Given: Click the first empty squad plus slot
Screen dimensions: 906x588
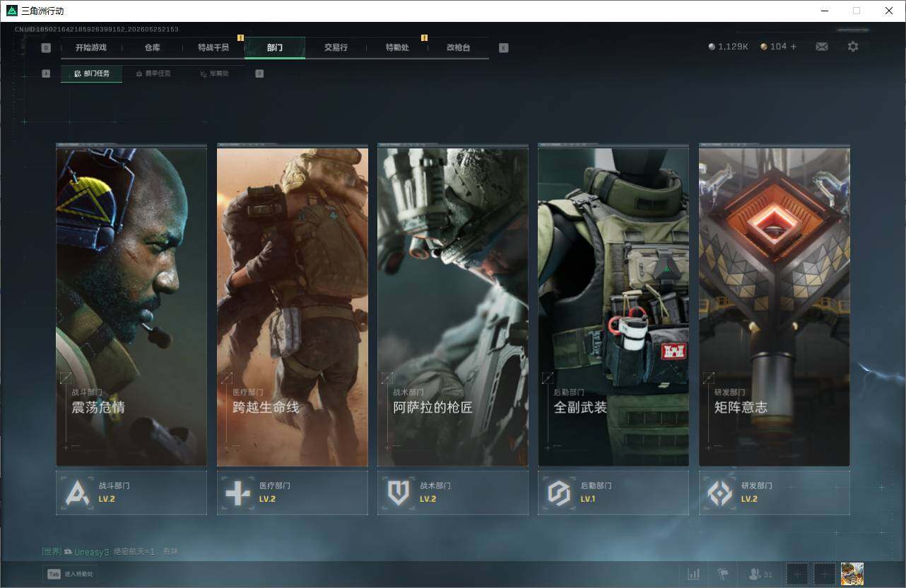Looking at the screenshot, I should click(x=797, y=574).
